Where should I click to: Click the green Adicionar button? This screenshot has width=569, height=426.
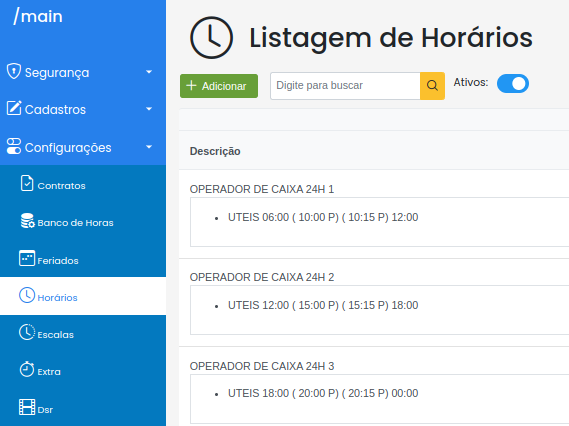click(x=219, y=86)
